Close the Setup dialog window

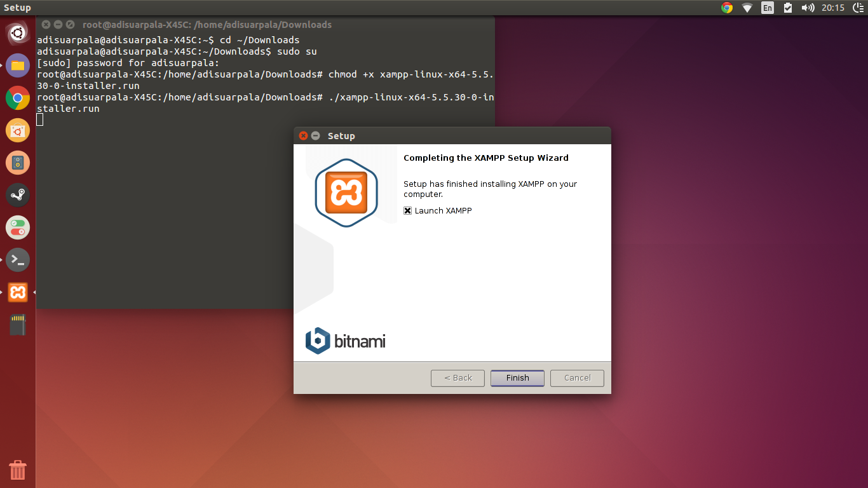coord(303,136)
